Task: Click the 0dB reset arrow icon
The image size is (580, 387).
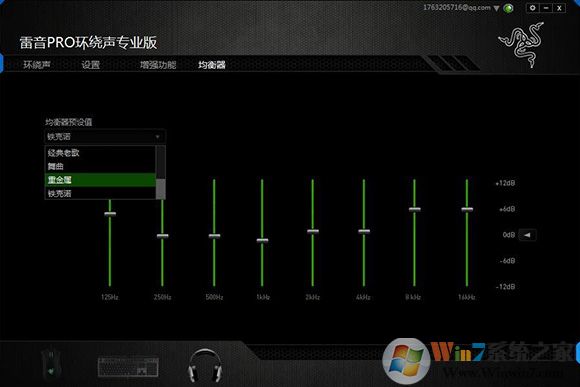Action: (527, 235)
